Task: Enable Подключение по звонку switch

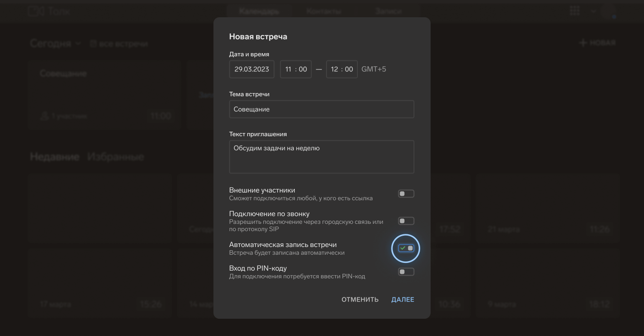Action: click(x=406, y=221)
